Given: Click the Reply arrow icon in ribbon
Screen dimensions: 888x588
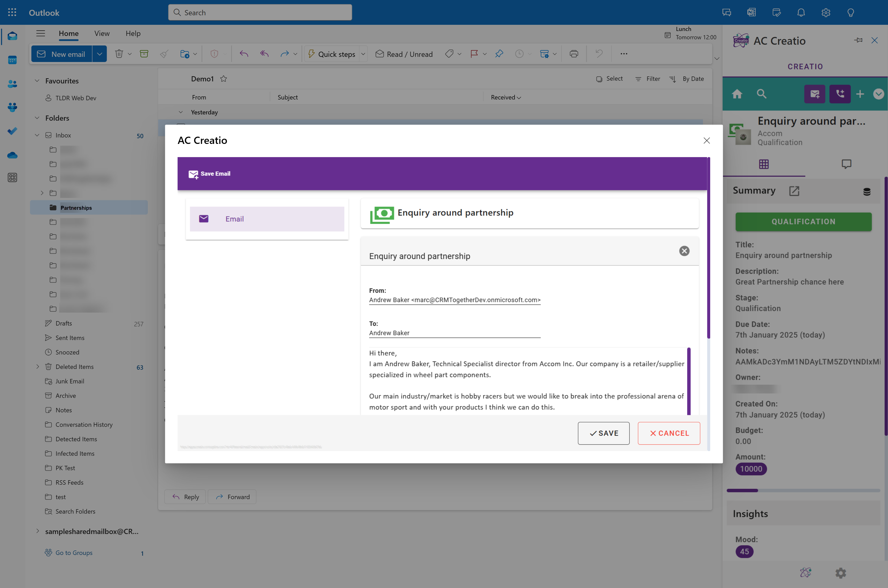Looking at the screenshot, I should 244,54.
